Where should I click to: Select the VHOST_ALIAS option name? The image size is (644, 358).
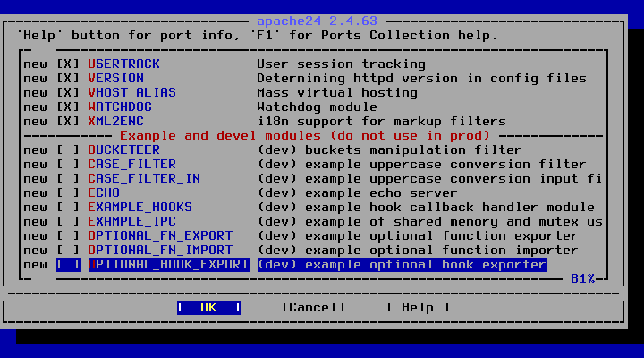[131, 93]
